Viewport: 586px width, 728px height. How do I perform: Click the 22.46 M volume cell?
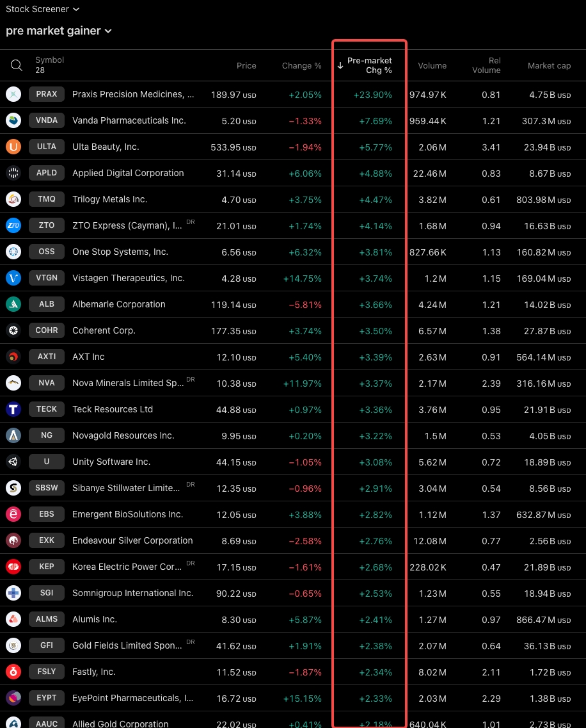tap(430, 174)
